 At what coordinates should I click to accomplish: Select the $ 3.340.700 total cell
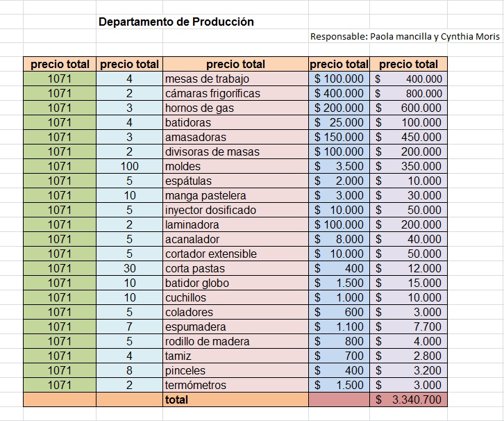pyautogui.click(x=408, y=399)
